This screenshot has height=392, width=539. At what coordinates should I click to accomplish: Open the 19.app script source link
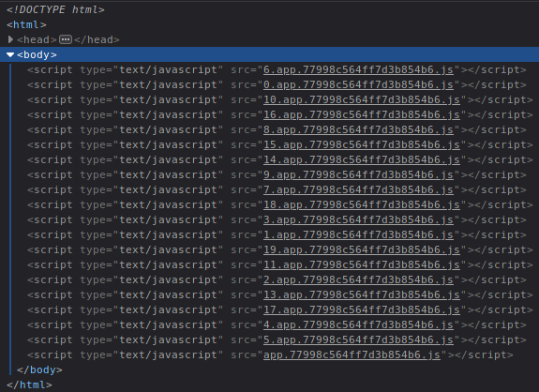(362, 250)
